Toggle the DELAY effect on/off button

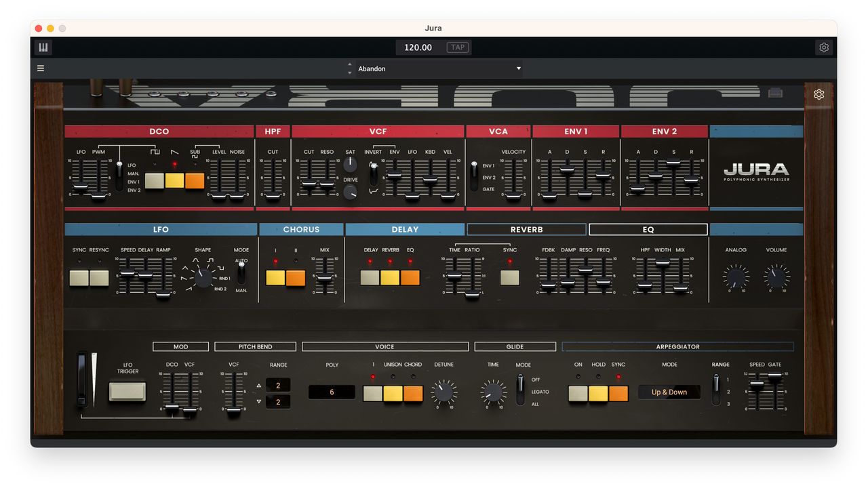pos(370,278)
